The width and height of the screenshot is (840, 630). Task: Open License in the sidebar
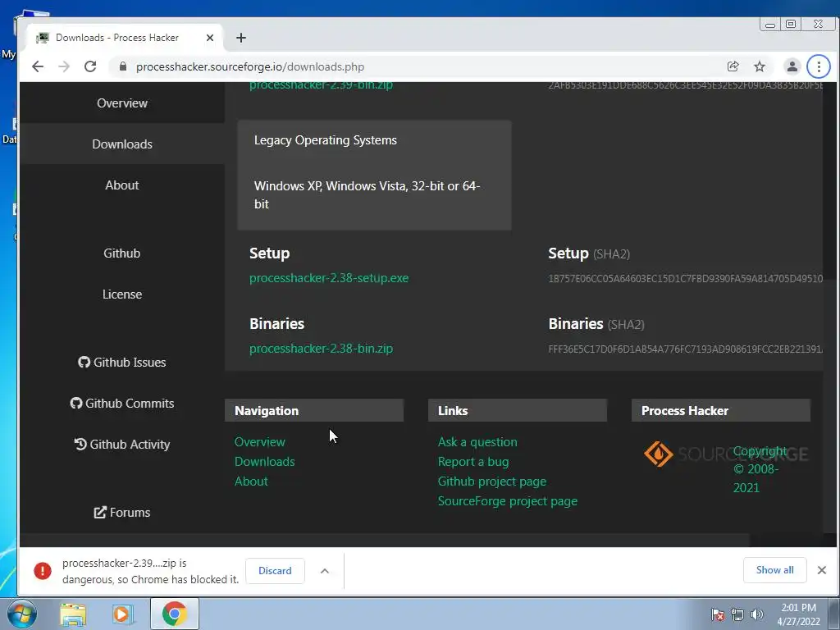(122, 294)
